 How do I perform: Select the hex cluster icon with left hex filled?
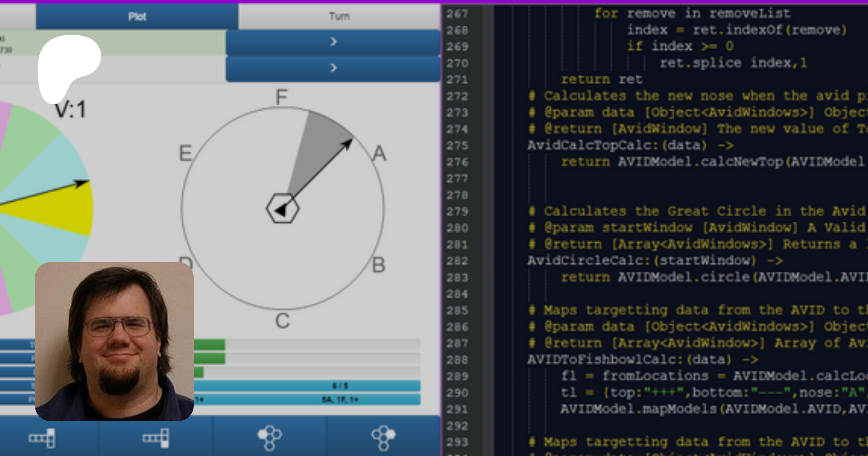click(x=270, y=438)
